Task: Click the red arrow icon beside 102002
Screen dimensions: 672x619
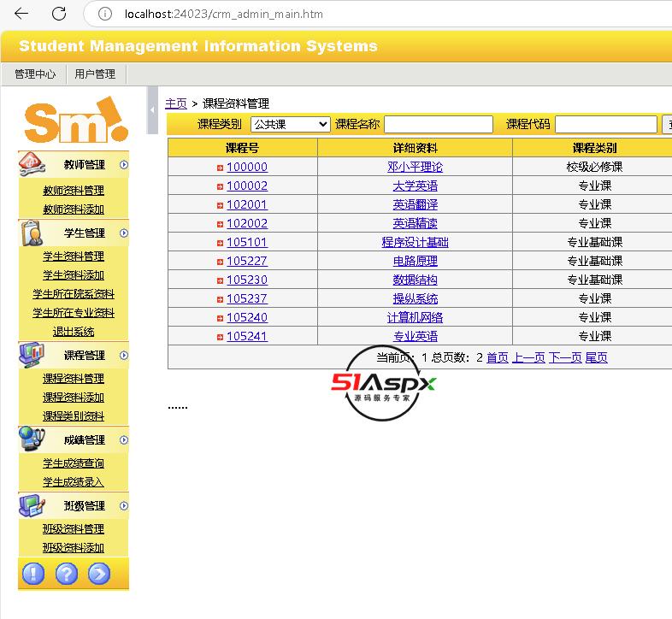Action: [220, 224]
